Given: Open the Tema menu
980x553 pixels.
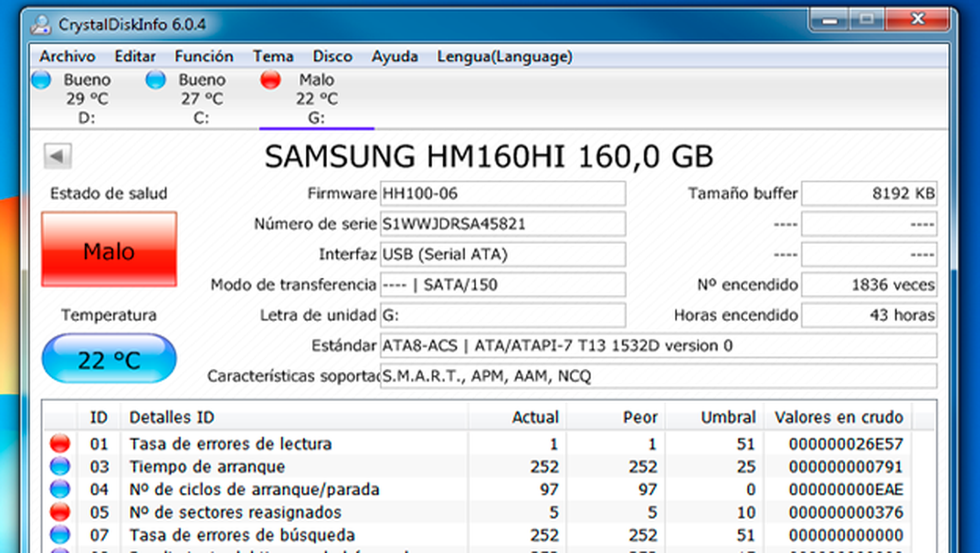Looking at the screenshot, I should pos(273,56).
